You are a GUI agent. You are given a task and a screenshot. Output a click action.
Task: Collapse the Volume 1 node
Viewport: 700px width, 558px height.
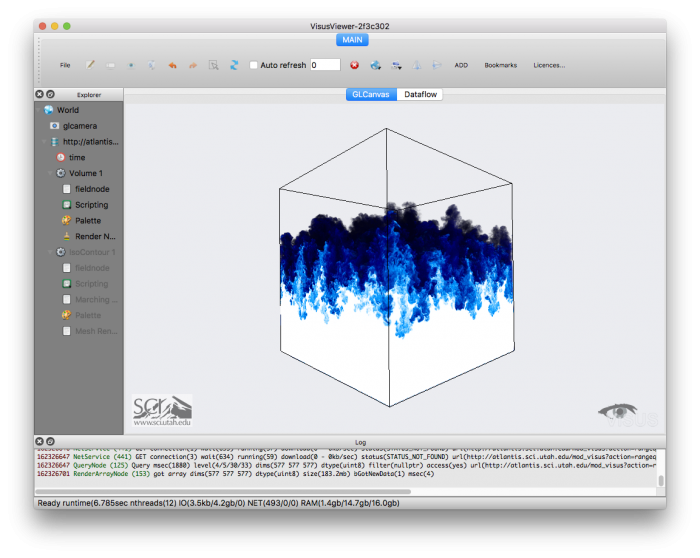(50, 173)
